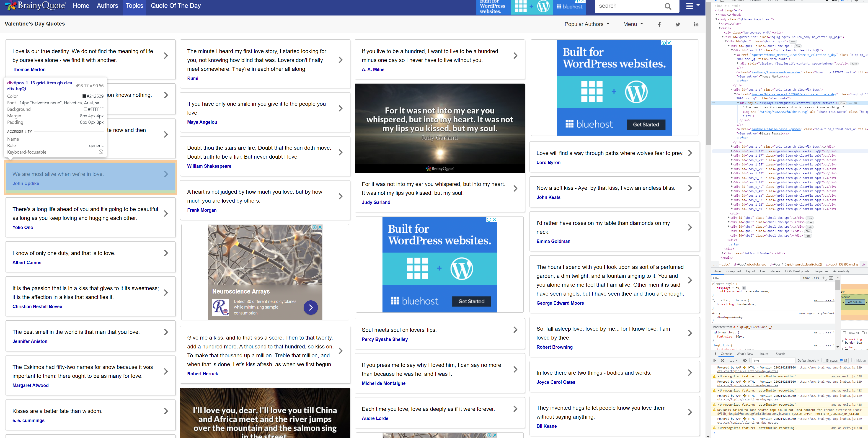This screenshot has width=868, height=438.
Task: Toggle flex badge on the qbc2 div
Action: (x=810, y=218)
